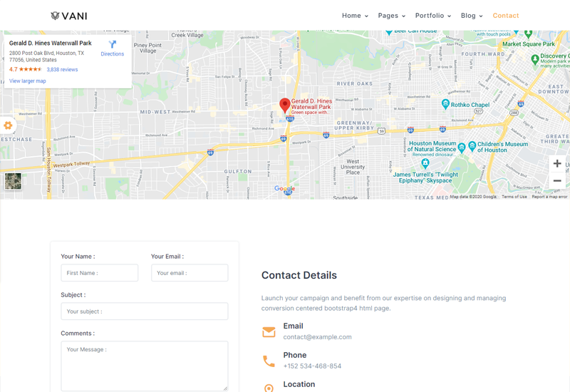570x392 pixels.
Task: Click the Rothko Chapel marker icon
Action: [445, 104]
